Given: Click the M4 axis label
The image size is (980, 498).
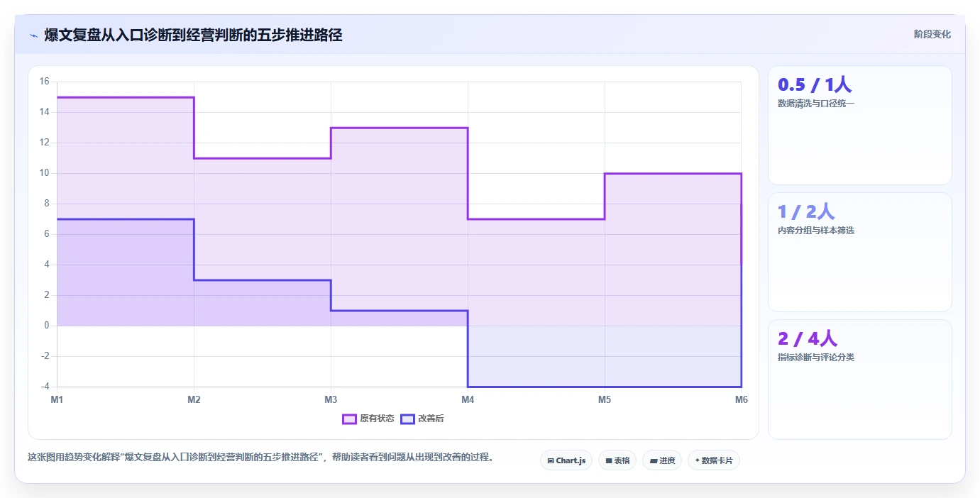Looking at the screenshot, I should tap(468, 399).
